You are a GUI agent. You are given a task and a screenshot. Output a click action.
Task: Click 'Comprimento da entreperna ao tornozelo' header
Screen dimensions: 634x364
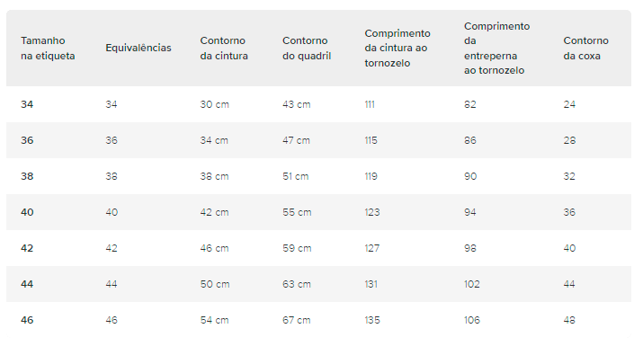[x=496, y=48]
